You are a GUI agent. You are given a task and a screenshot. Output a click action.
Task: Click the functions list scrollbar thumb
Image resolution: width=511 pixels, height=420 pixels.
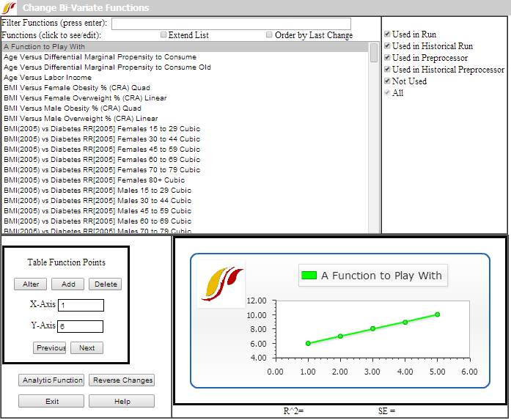click(x=374, y=53)
